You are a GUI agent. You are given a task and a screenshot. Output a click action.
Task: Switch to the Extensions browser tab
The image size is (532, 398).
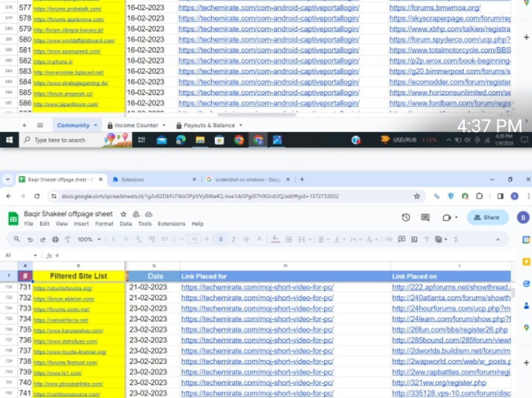click(154, 180)
